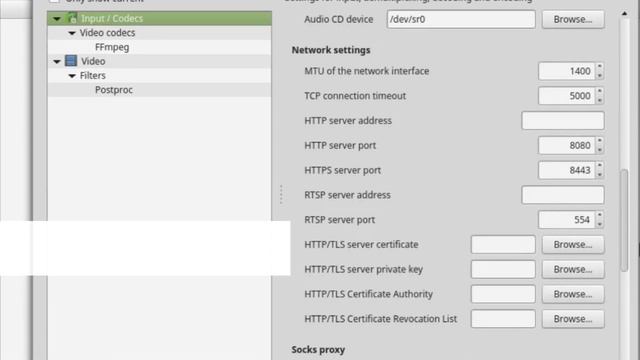Click HTTP/TLS Certificate Authority field

[x=503, y=294]
